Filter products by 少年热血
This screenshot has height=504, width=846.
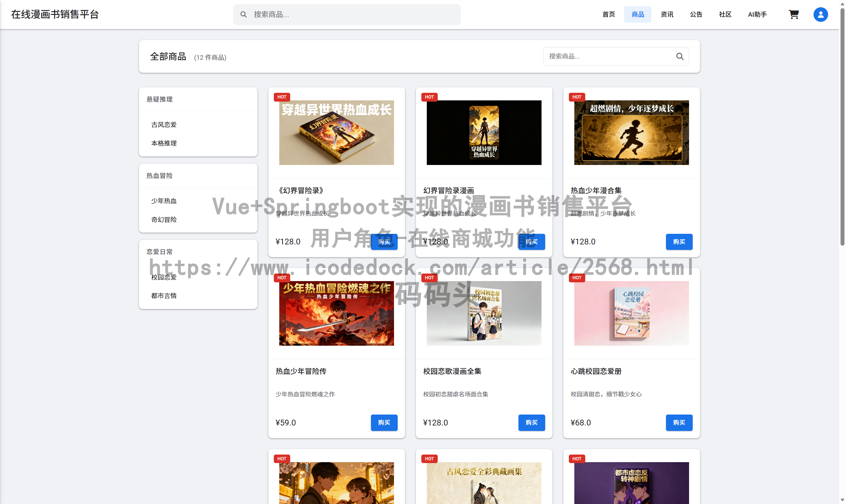[x=164, y=201]
